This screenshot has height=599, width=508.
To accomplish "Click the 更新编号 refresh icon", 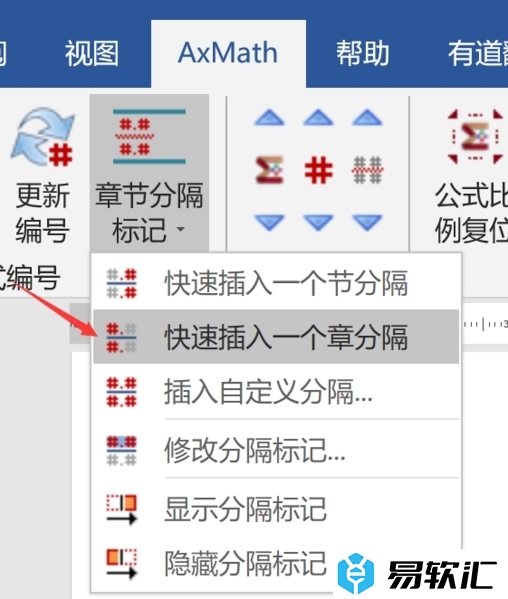I will 43,136.
